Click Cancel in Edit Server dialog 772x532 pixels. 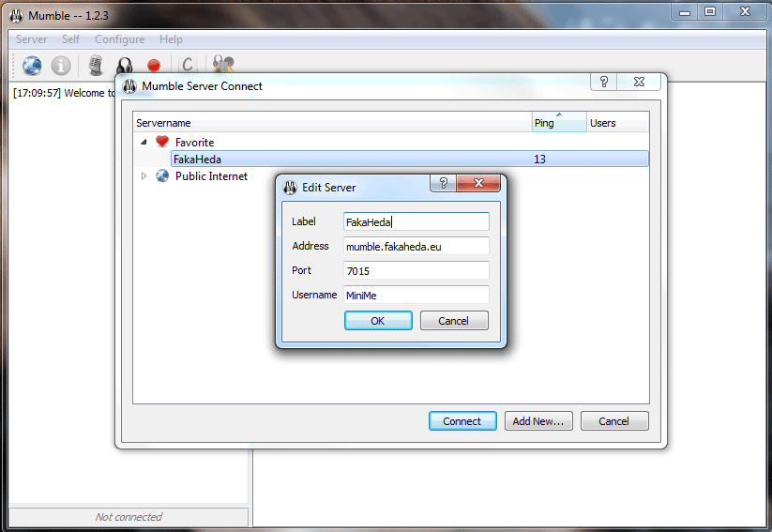[x=454, y=321]
